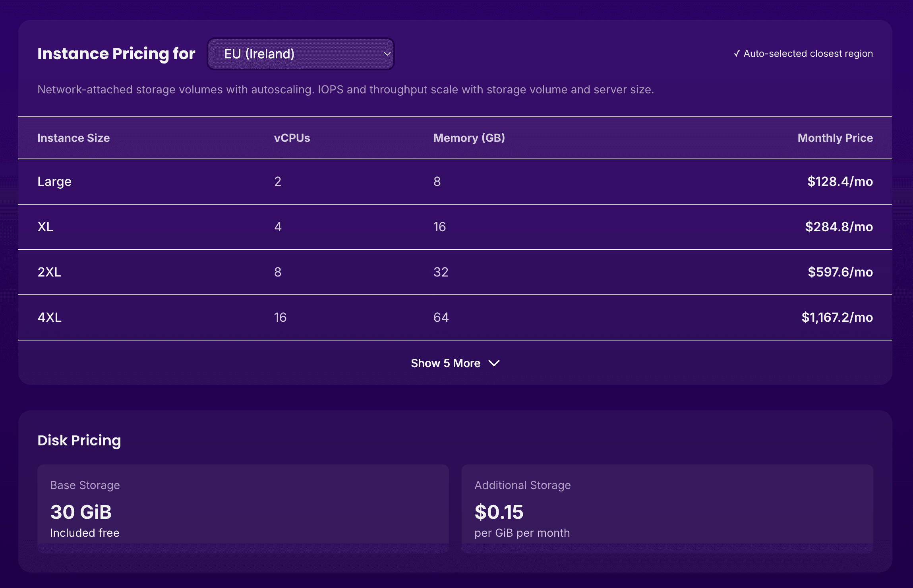Click the vCPUs column header
Screen dimensions: 913x588
pyautogui.click(x=292, y=138)
